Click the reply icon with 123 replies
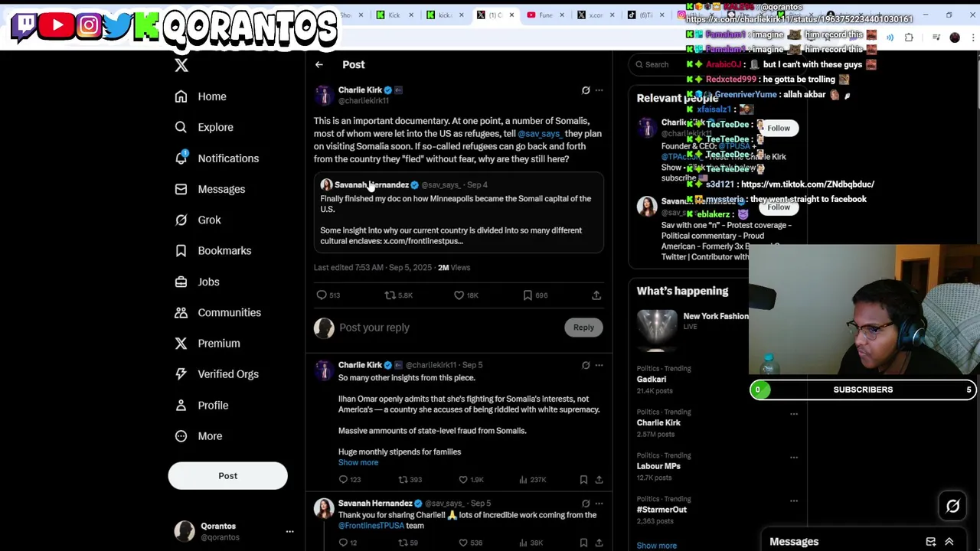Image resolution: width=980 pixels, height=551 pixels. pos(343,480)
